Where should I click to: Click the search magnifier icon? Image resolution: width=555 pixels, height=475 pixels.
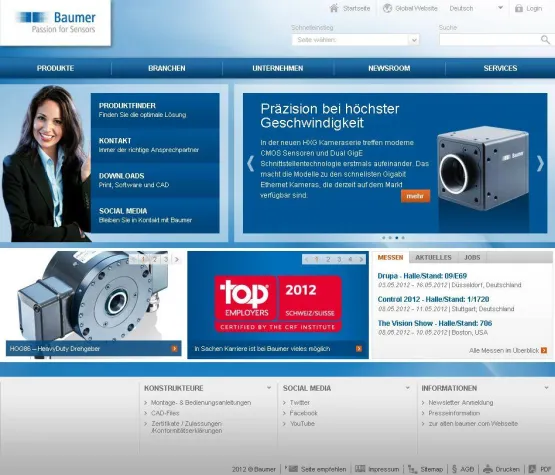(545, 40)
